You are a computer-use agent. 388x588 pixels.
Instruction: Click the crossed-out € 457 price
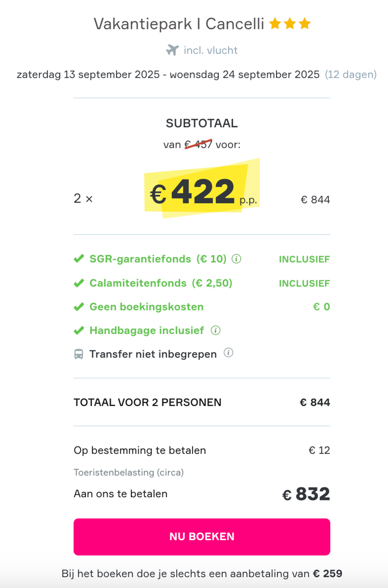[198, 144]
